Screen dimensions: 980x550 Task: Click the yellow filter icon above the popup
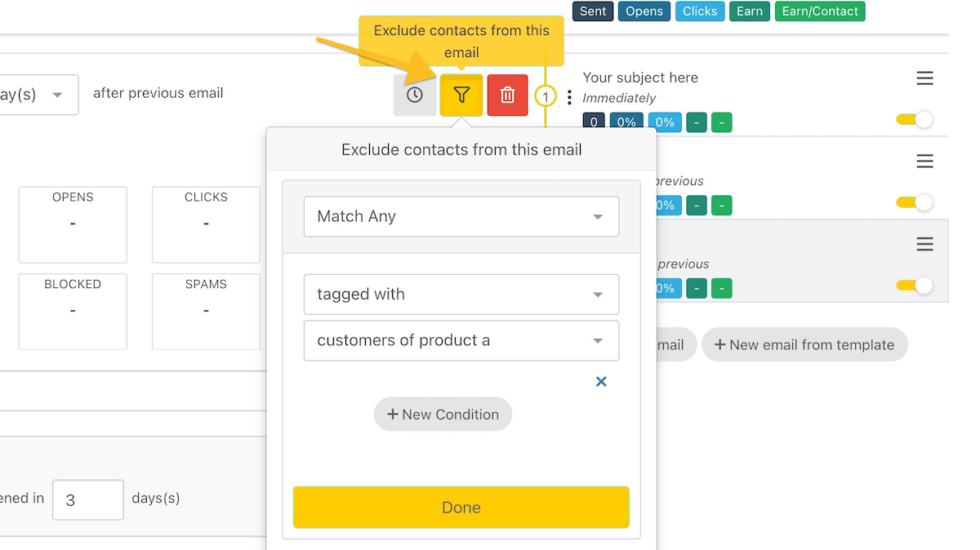(x=461, y=95)
